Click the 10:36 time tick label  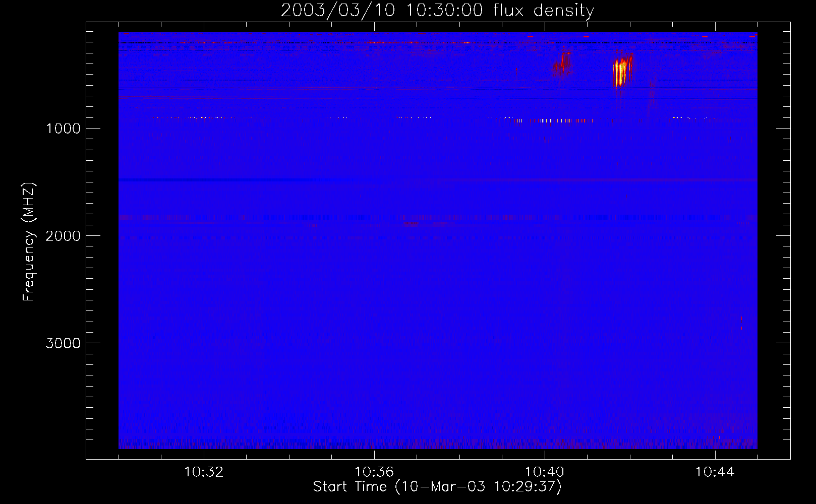pyautogui.click(x=374, y=472)
